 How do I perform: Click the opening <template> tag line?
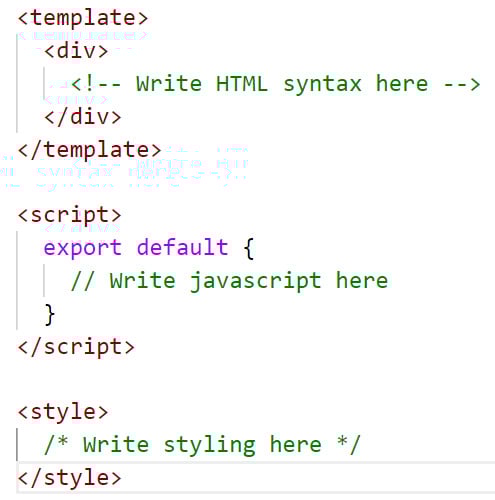coord(83,18)
